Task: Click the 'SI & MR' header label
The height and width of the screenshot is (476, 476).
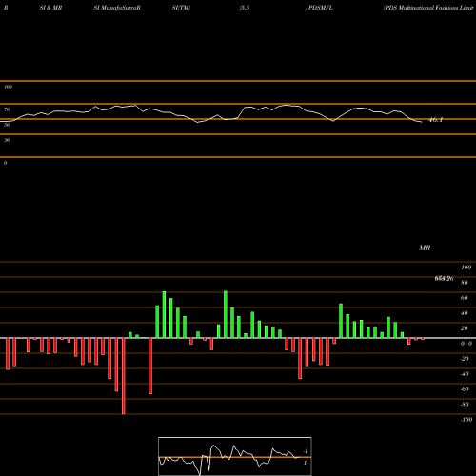Action: [x=50, y=8]
